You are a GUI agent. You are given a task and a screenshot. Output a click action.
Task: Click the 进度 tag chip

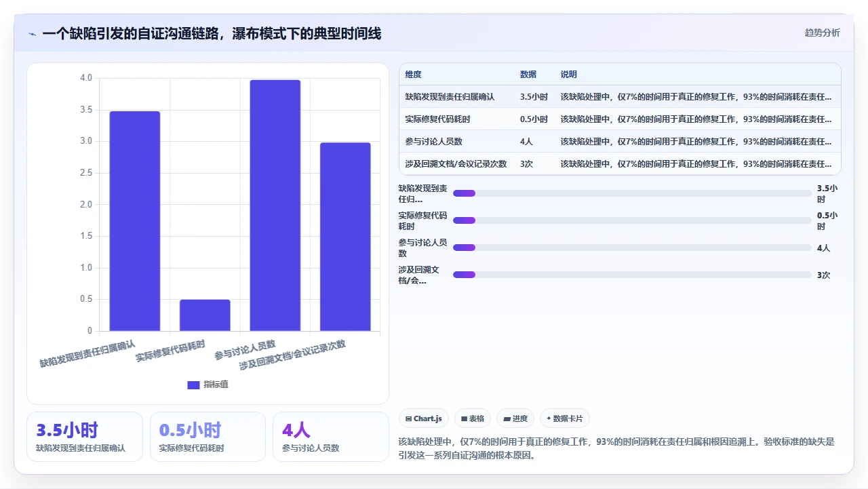coord(515,418)
